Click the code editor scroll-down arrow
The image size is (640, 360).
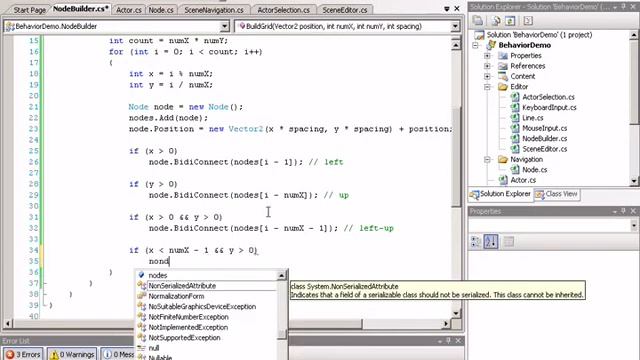pos(456,313)
